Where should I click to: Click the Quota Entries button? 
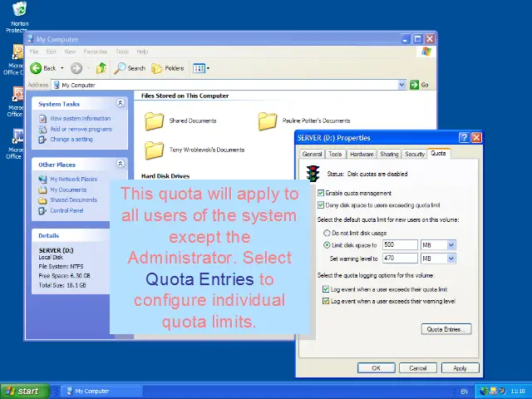[x=447, y=329]
